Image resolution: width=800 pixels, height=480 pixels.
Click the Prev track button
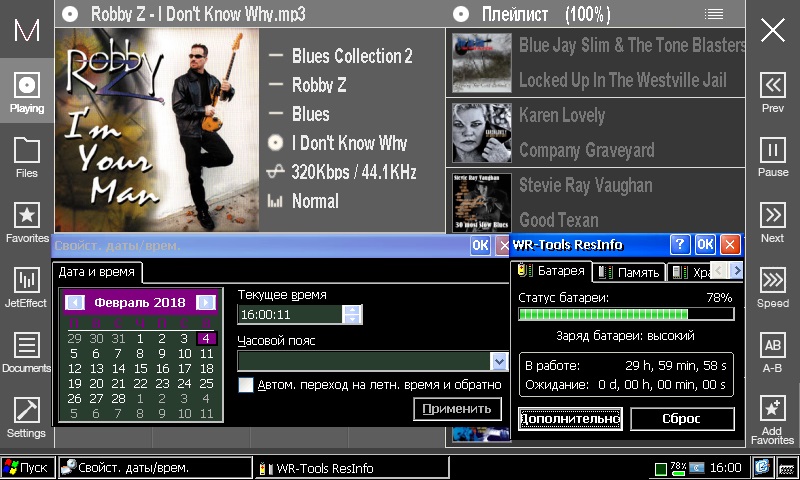point(772,92)
